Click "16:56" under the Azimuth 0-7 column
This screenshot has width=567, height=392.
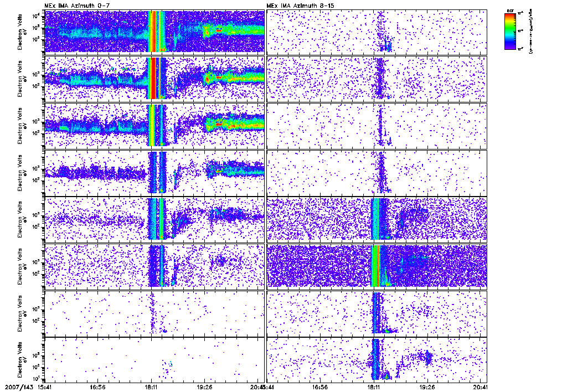coord(97,387)
